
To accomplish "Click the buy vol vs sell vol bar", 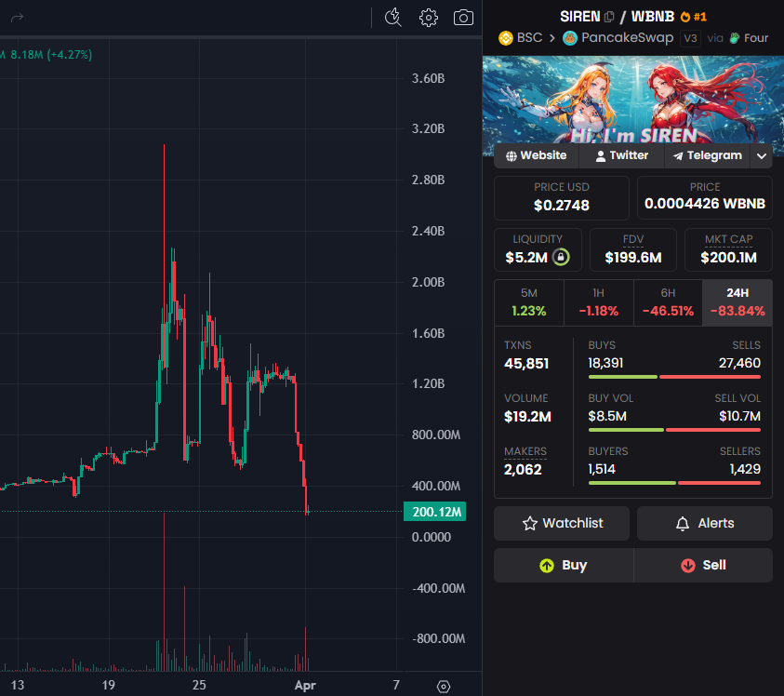I will tap(674, 430).
